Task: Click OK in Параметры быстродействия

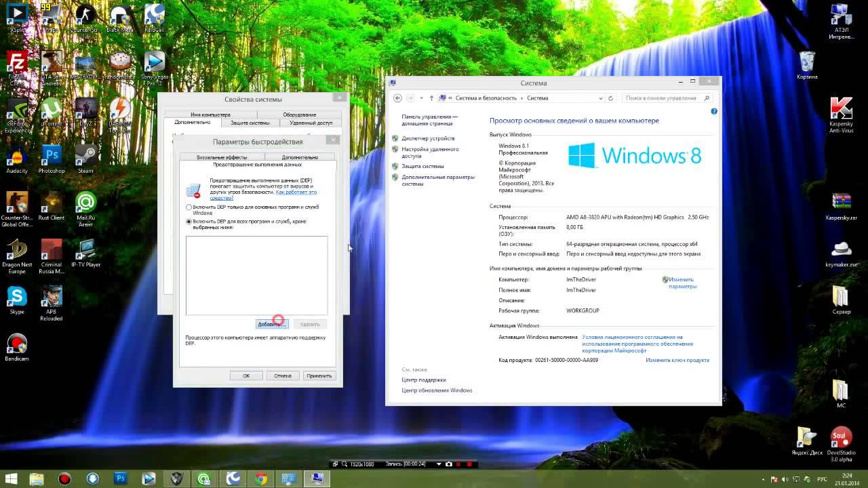Action: [246, 375]
